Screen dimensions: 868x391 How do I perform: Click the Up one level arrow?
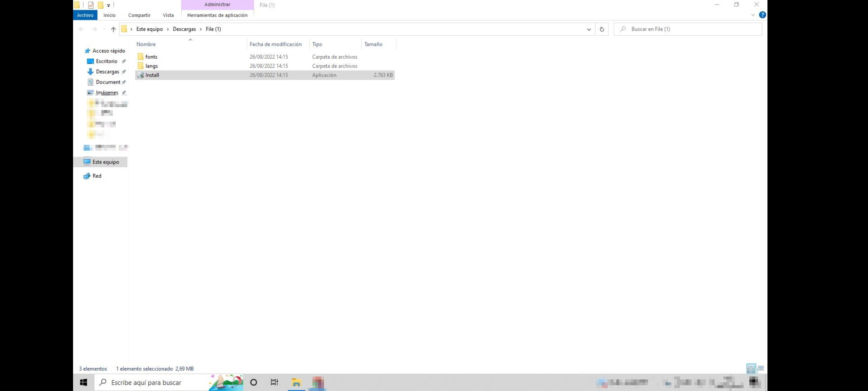pyautogui.click(x=113, y=29)
